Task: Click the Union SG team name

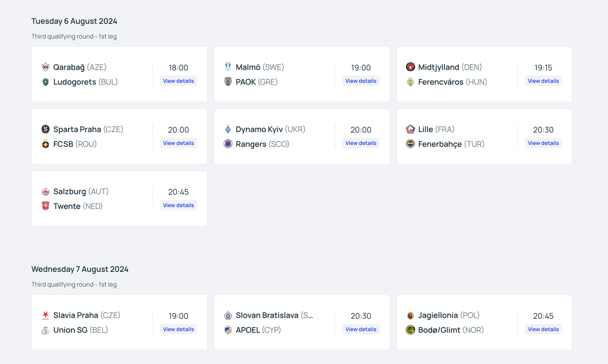Action: (70, 330)
